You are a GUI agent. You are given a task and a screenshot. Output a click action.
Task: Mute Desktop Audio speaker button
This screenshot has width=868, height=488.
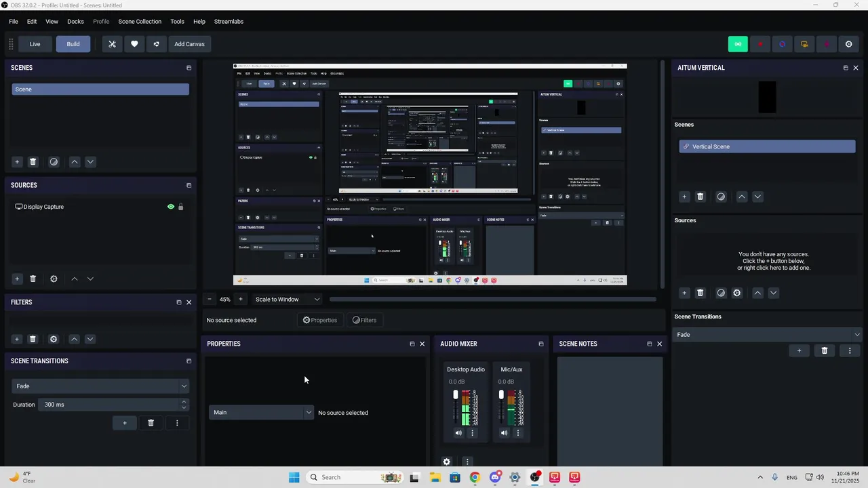(x=458, y=433)
